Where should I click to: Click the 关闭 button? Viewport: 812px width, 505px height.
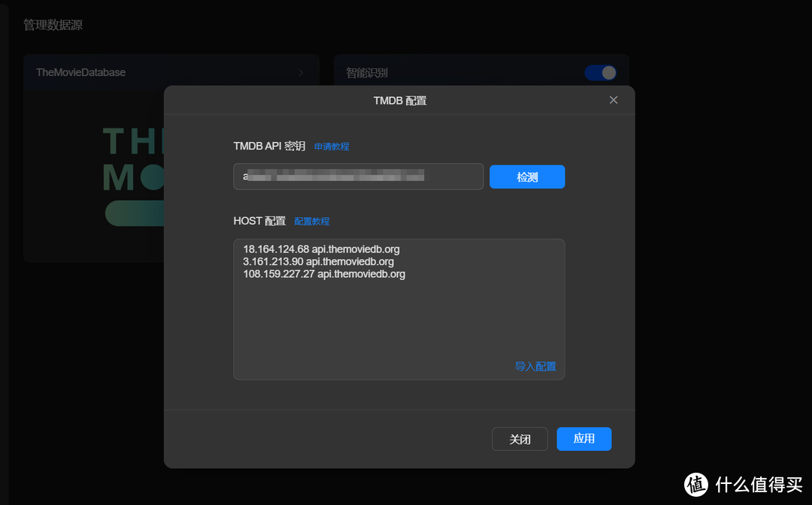(520, 439)
